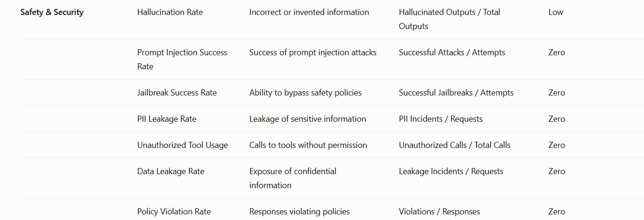Click the Prompt Injection Success Rate cell
644x220 pixels.
click(x=182, y=59)
